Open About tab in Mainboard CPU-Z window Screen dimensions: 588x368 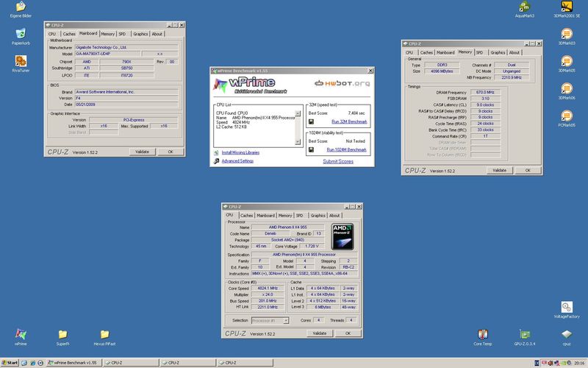pyautogui.click(x=157, y=34)
